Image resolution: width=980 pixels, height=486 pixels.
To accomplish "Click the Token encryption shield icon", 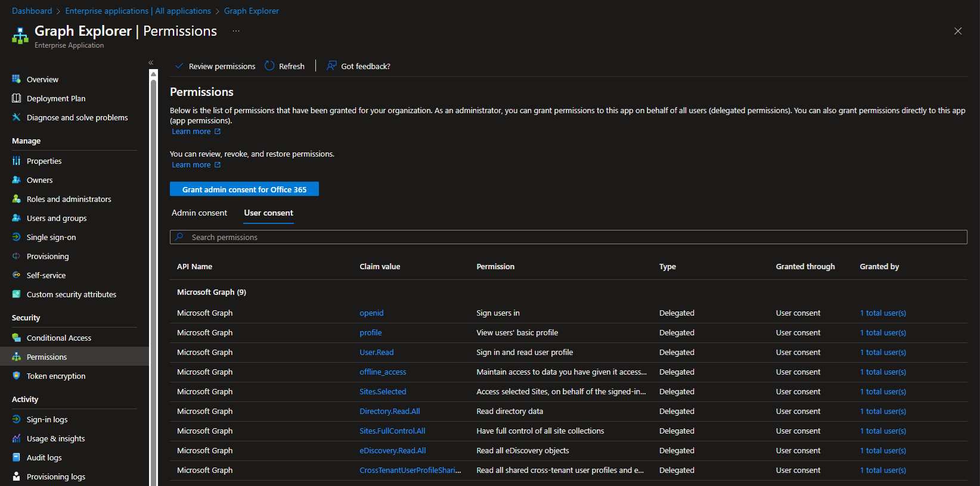I will [x=16, y=376].
